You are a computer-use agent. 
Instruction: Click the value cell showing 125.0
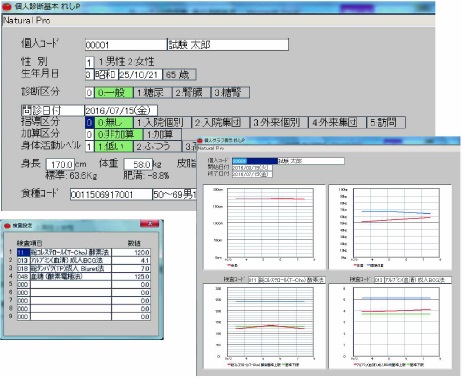[x=131, y=277]
